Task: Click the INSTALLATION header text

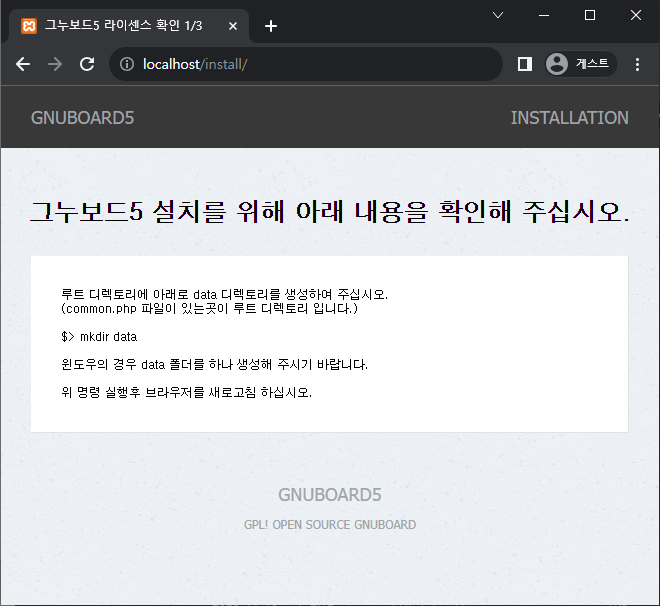Action: click(570, 118)
